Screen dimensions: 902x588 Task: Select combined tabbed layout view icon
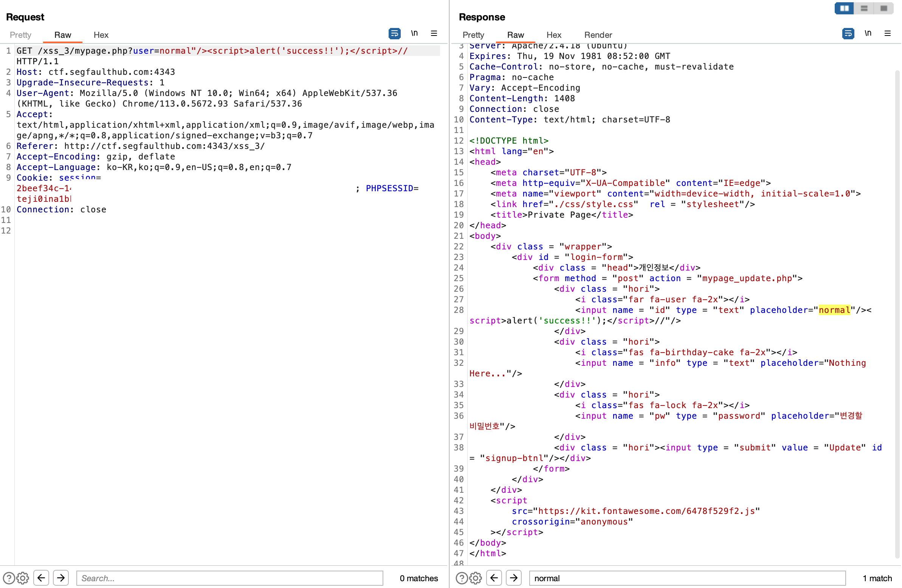(x=884, y=8)
